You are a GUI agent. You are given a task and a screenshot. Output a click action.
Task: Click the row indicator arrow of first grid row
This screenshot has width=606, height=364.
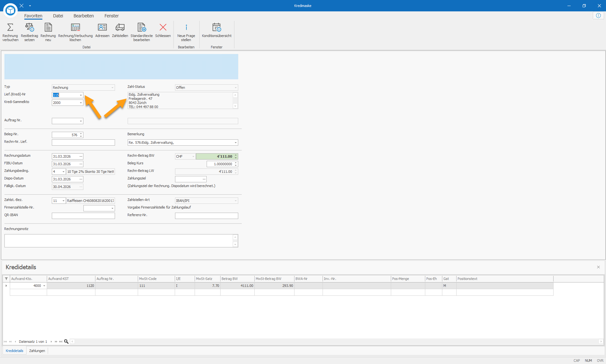(x=6, y=286)
